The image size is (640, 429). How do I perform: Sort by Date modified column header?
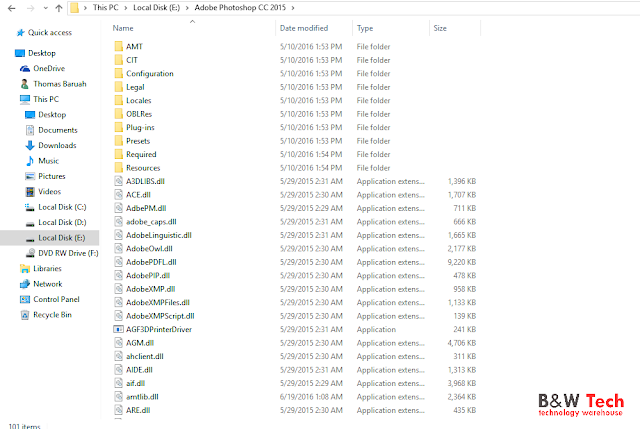304,28
